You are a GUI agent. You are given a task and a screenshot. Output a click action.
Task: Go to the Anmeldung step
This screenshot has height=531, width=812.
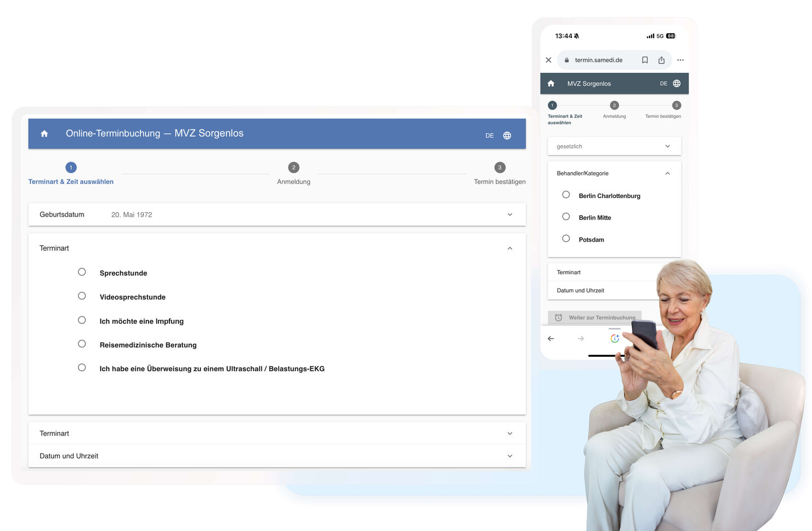click(x=293, y=167)
